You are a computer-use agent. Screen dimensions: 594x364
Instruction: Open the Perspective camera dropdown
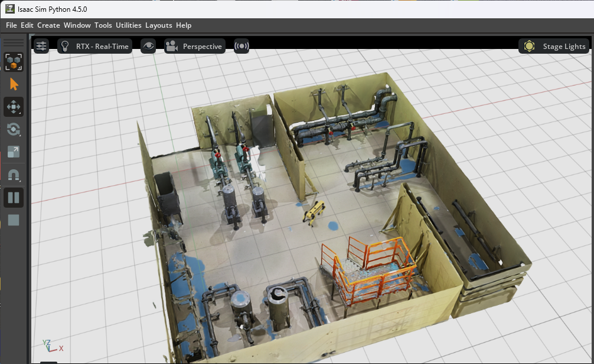click(195, 46)
